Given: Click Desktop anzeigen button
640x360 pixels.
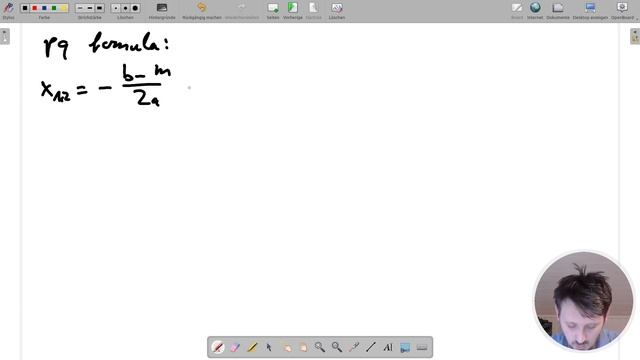Looking at the screenshot, I should (590, 10).
